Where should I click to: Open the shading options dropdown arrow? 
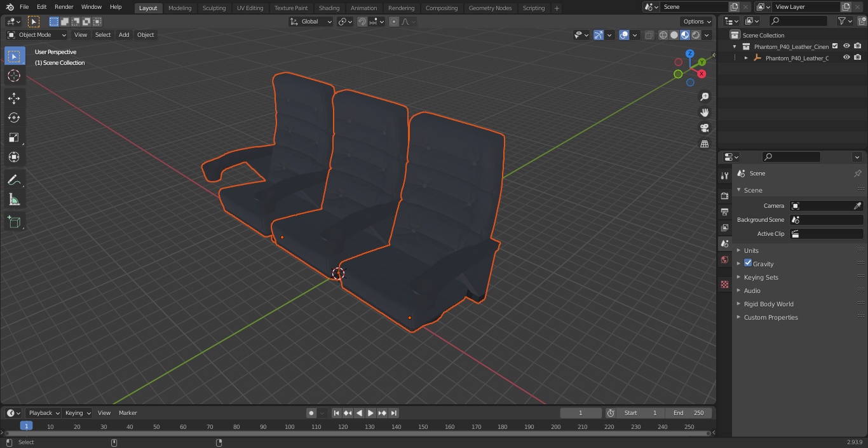click(x=707, y=35)
